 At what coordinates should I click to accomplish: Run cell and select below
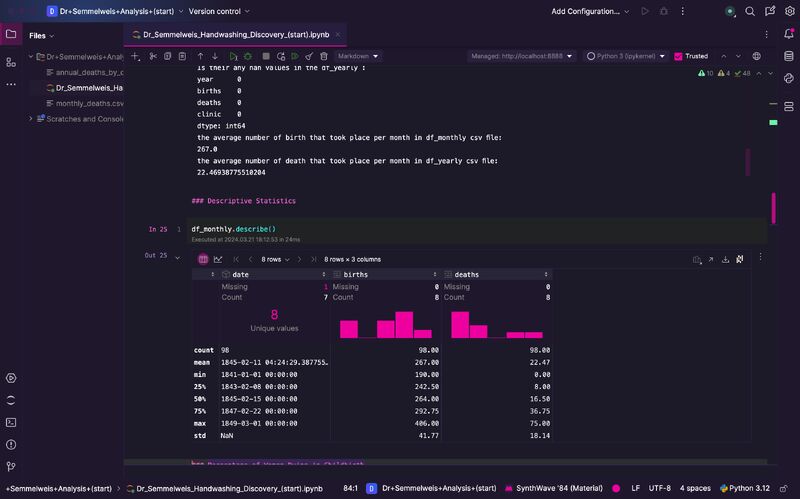click(233, 56)
